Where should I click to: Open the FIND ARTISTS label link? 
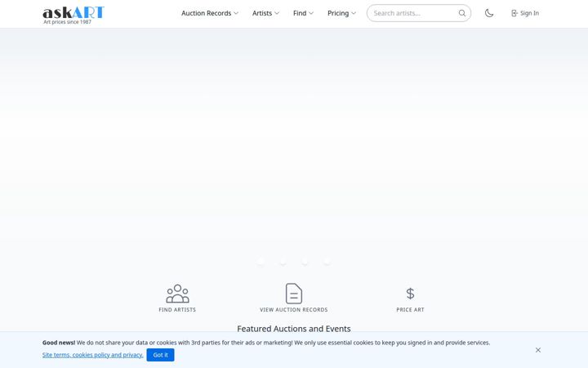tap(177, 310)
